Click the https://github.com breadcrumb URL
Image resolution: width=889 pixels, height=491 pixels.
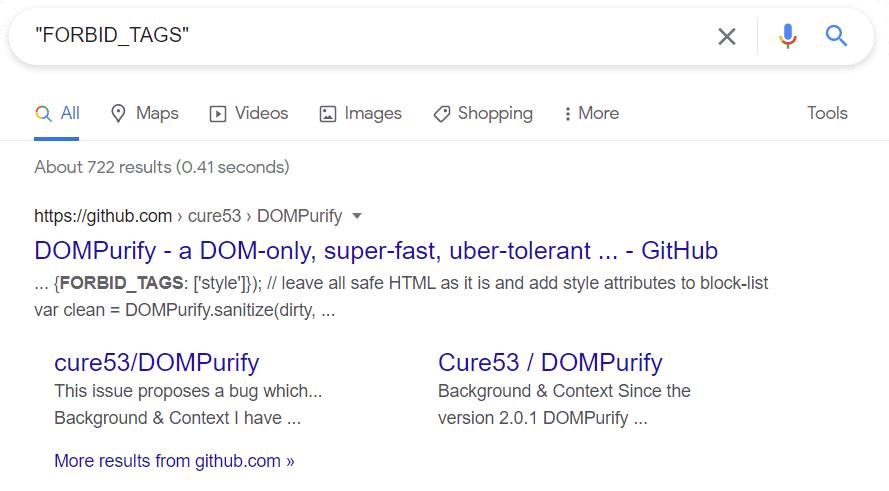tap(103, 216)
